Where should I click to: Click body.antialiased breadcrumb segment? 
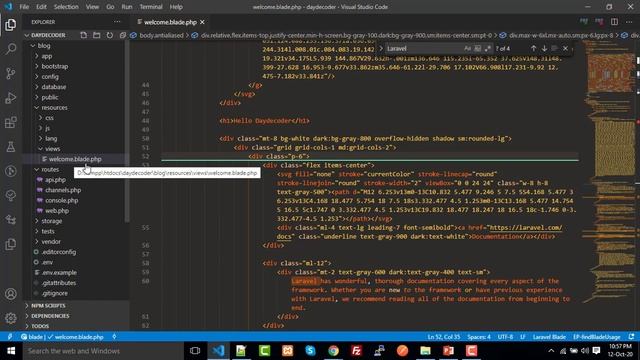161,36
